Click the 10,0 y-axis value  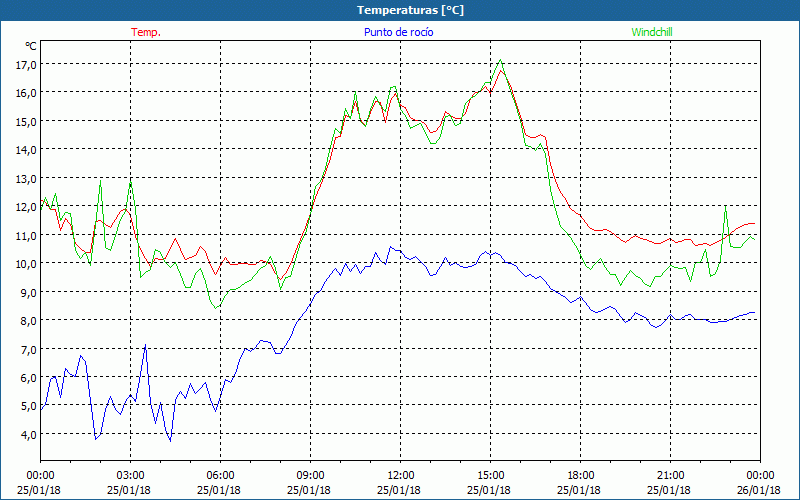[27, 264]
